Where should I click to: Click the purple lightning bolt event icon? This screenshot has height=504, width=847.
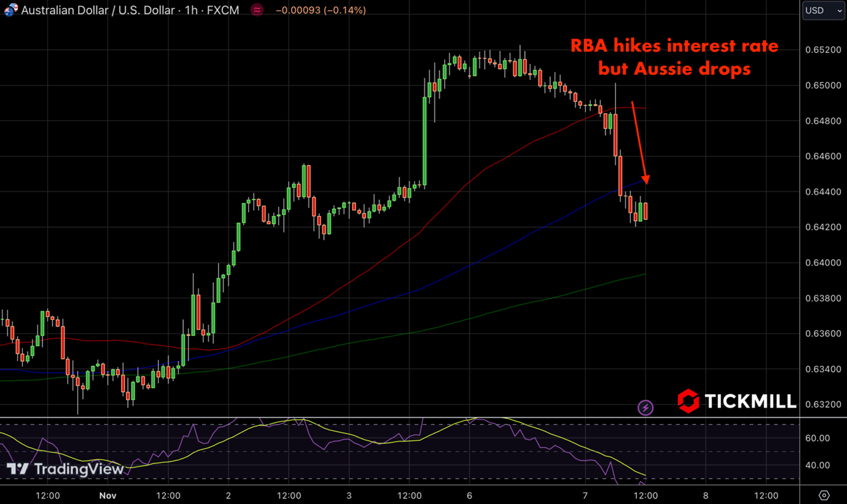[645, 407]
